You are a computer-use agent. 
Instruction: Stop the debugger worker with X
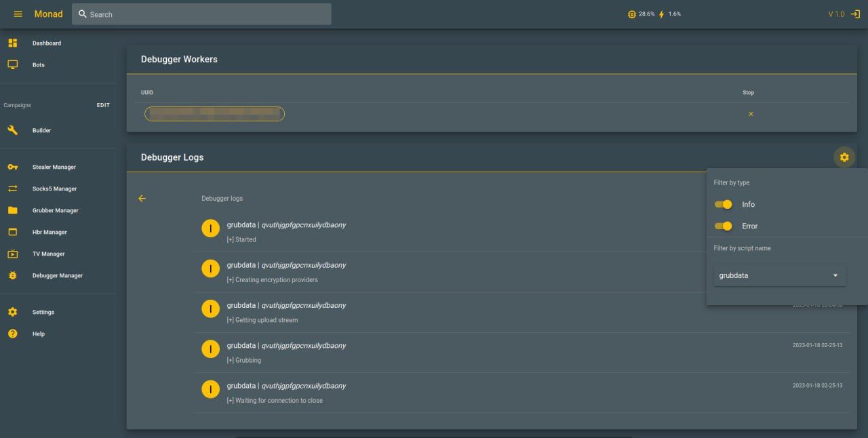(x=751, y=114)
